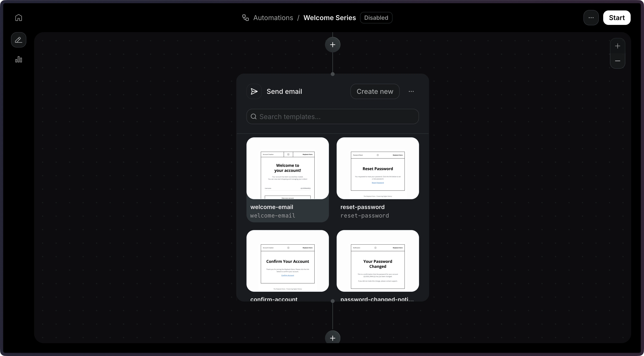Pick the Confirm Your Account template
The width and height of the screenshot is (644, 356).
(287, 261)
